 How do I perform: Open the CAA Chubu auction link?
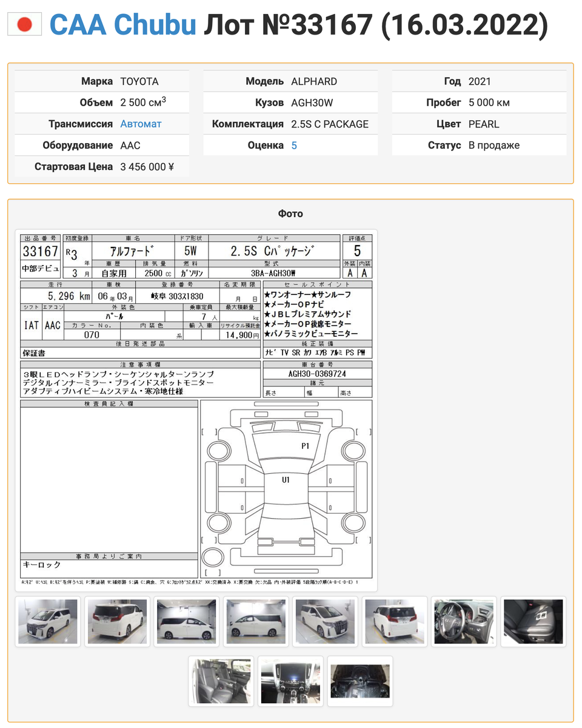(x=123, y=25)
